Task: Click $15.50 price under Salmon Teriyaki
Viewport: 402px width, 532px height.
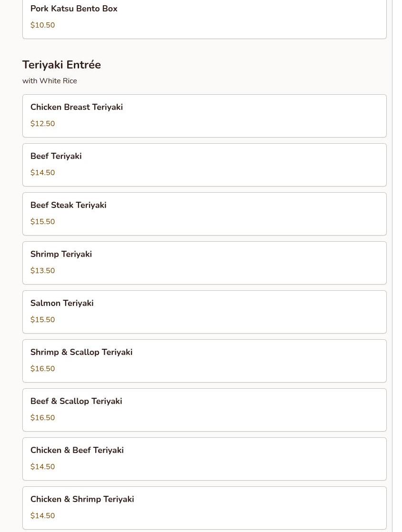Action: tap(43, 320)
